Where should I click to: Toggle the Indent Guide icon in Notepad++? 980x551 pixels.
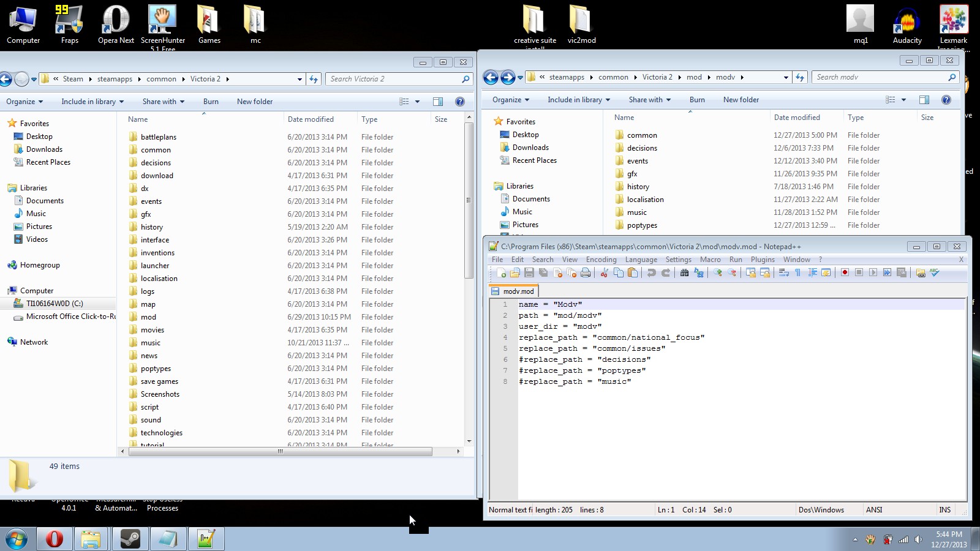pos(812,273)
